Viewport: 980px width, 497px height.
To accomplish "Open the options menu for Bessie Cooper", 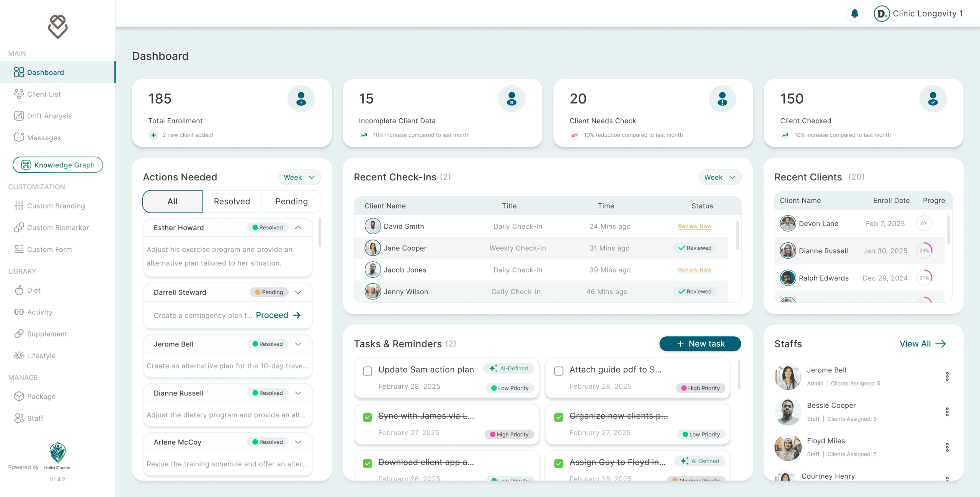I will point(947,412).
